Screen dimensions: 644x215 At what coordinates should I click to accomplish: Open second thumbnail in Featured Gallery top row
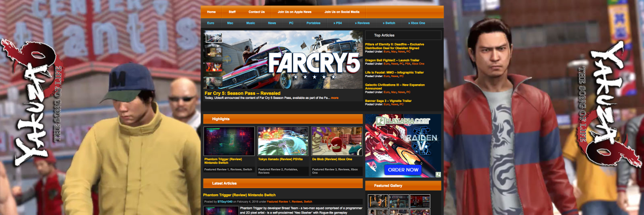pos(399,201)
